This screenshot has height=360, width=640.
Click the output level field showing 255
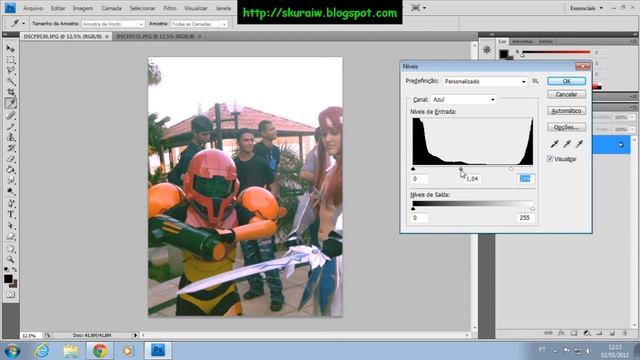tap(525, 218)
